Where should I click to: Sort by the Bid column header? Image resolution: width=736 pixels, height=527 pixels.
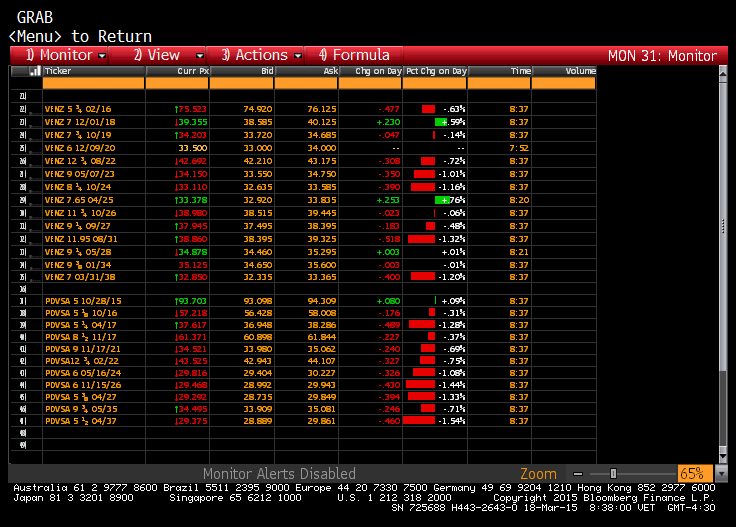pyautogui.click(x=242, y=71)
